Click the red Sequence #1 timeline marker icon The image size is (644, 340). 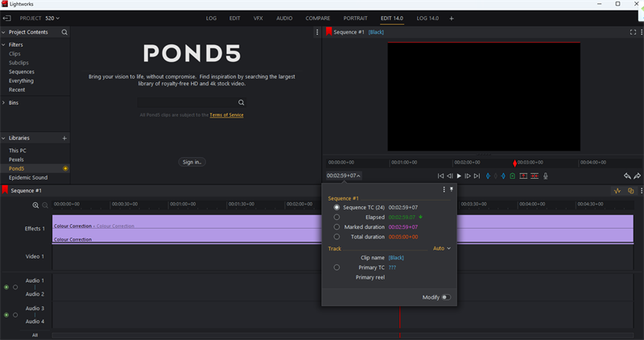tap(5, 190)
